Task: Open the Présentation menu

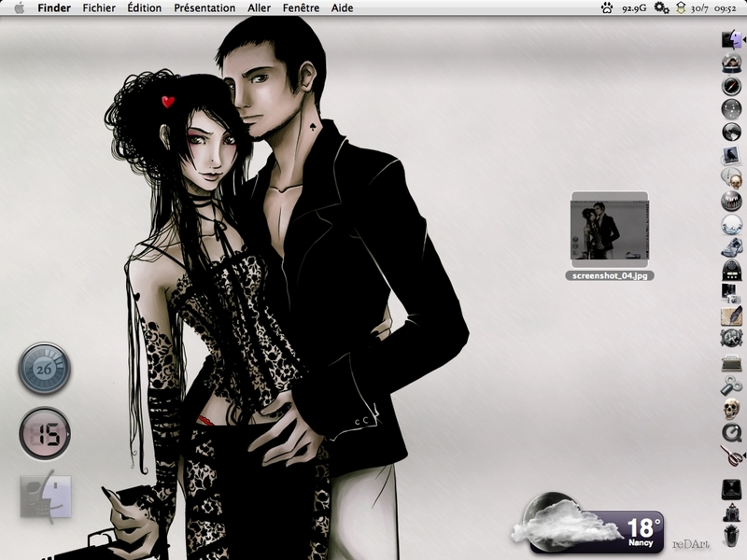Action: (204, 8)
